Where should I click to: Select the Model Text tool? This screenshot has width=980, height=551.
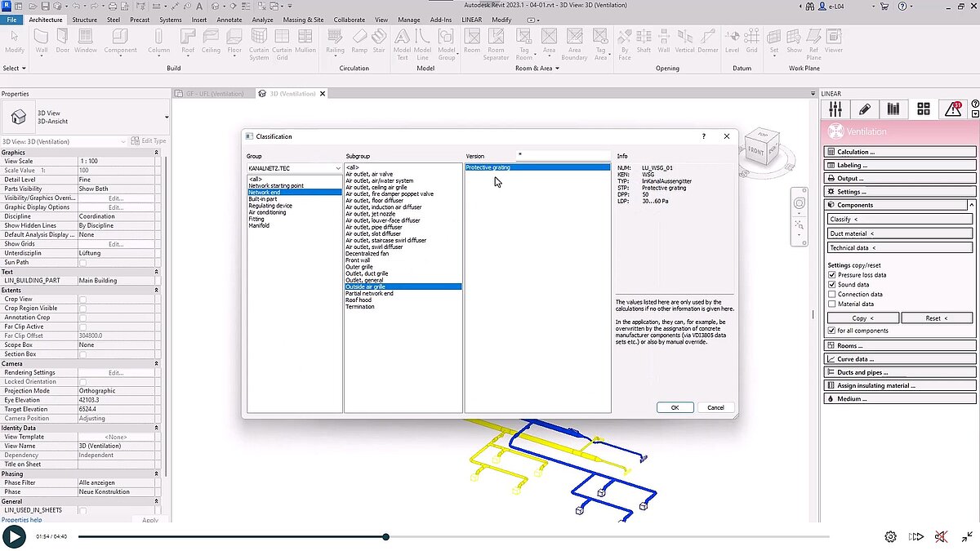point(402,42)
